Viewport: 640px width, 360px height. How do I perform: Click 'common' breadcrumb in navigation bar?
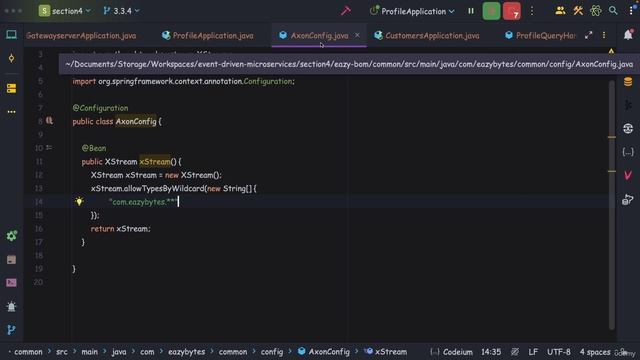(28, 352)
